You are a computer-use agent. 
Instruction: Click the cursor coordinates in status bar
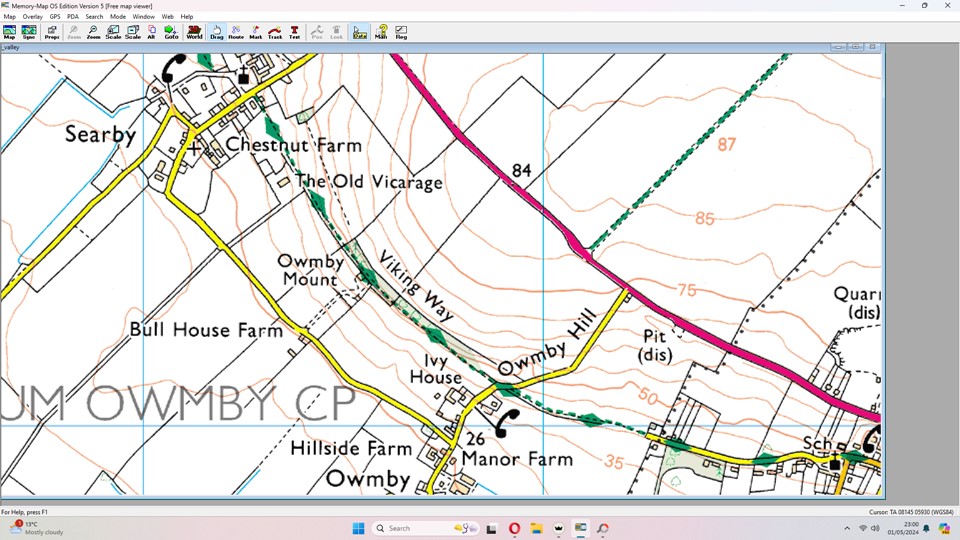coord(912,512)
